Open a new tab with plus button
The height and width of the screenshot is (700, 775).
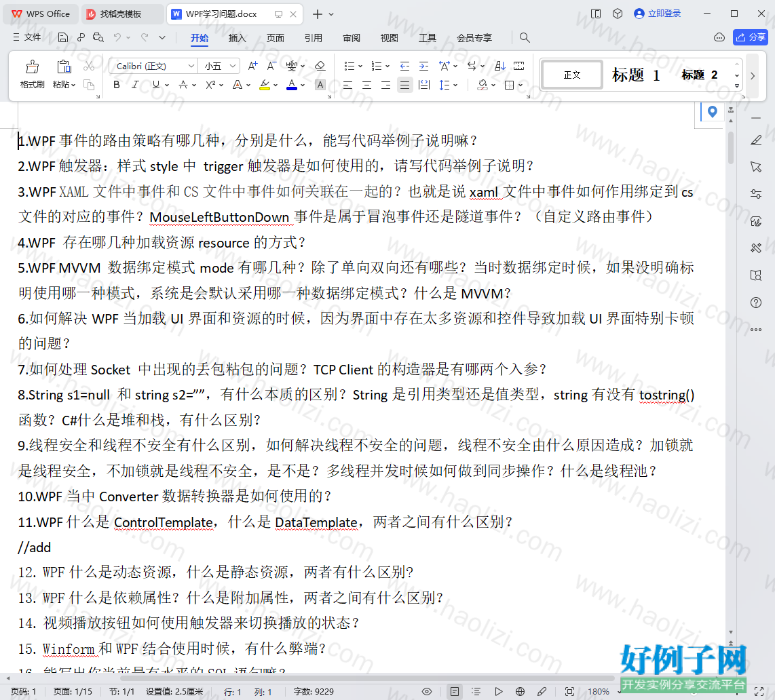318,14
